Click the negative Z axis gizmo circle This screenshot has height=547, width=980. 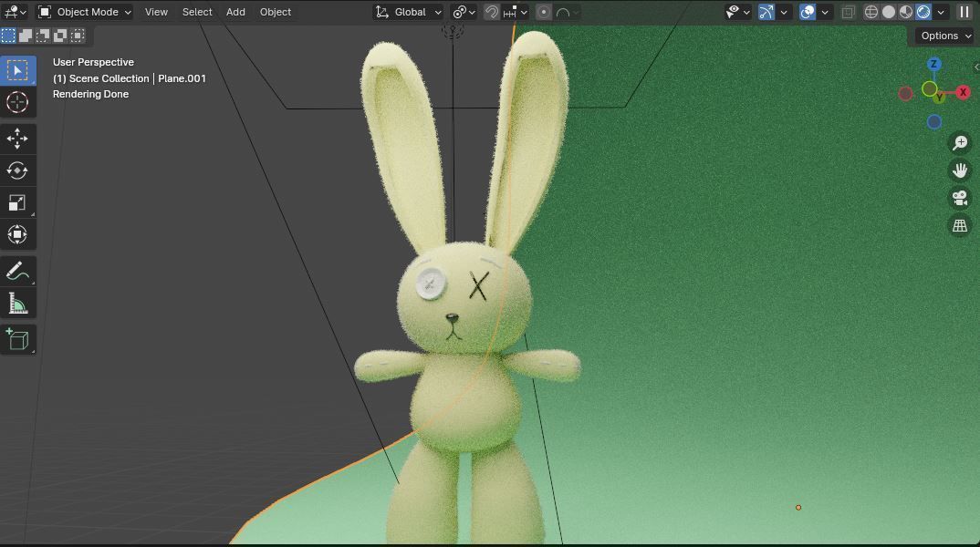934,122
